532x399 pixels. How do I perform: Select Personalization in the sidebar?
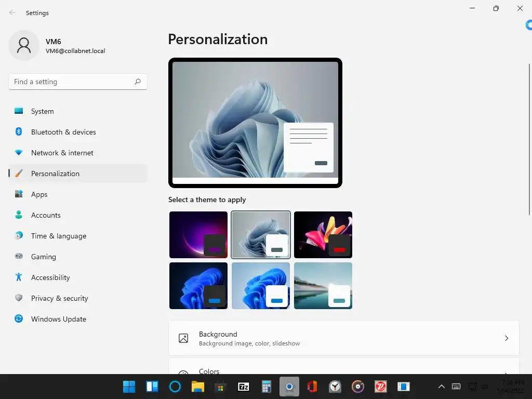[78, 174]
